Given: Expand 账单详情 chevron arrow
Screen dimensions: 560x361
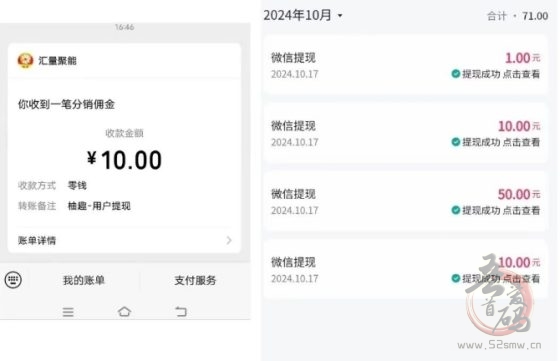Looking at the screenshot, I should tap(229, 240).
